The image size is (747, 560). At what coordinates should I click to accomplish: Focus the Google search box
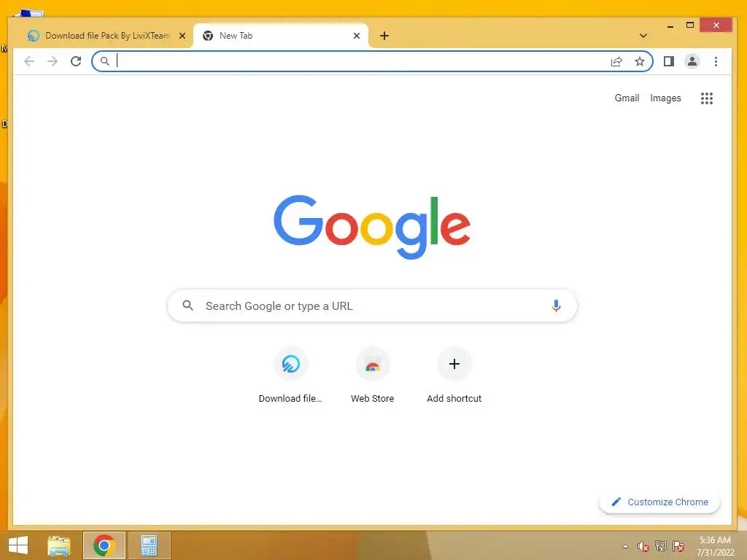(x=372, y=306)
